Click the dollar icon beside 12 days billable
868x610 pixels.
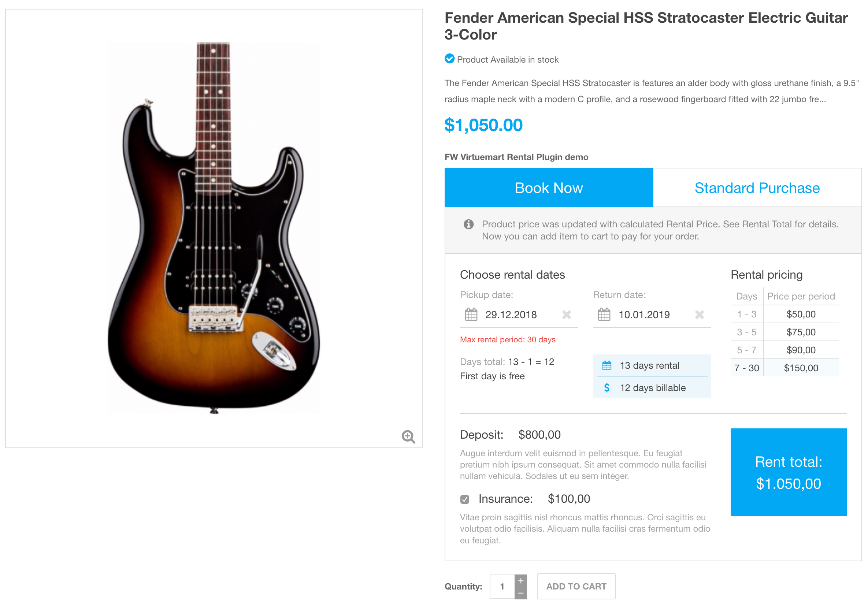(x=607, y=388)
